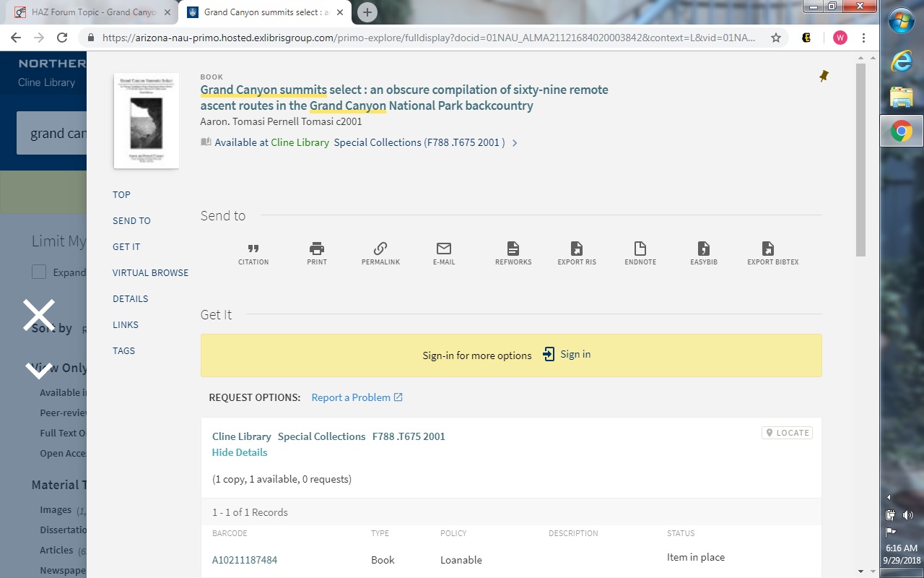Viewport: 924px width, 578px height.
Task: Open the Permalink chain icon
Action: tap(380, 249)
